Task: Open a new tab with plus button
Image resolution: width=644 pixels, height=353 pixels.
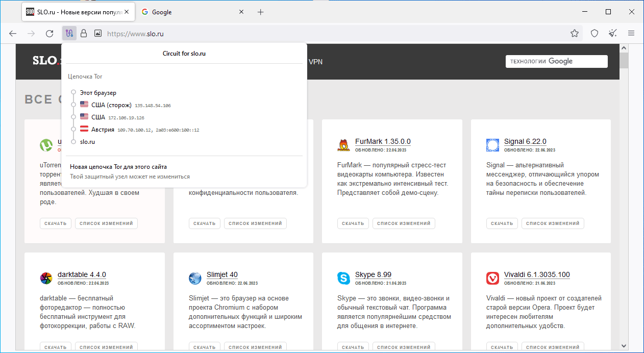Action: tap(261, 12)
